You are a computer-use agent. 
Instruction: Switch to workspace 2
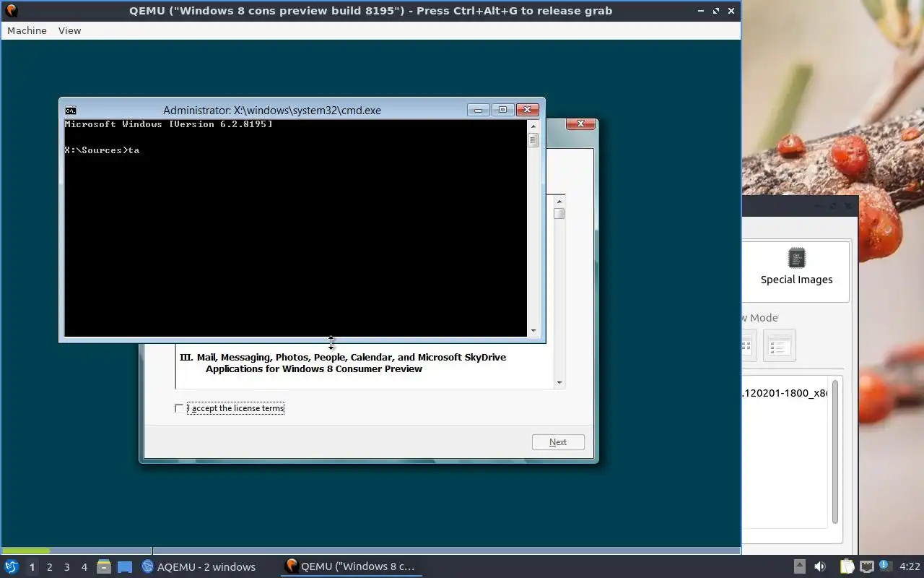[x=49, y=567]
